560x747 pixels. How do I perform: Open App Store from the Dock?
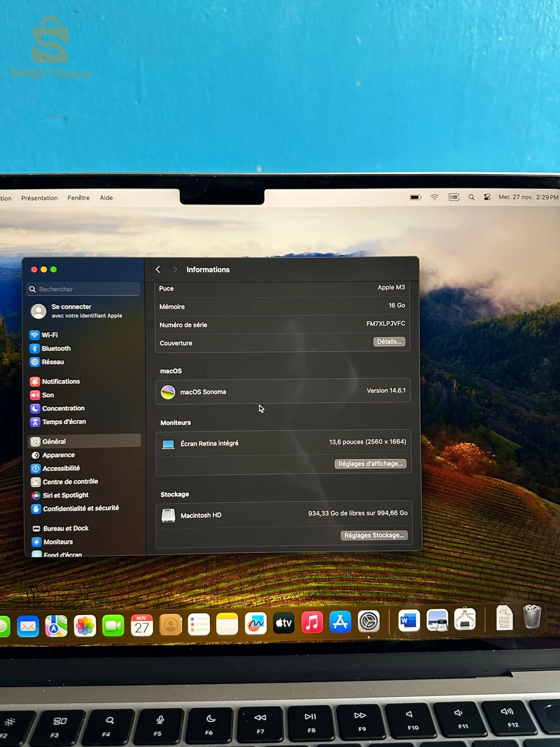(340, 621)
